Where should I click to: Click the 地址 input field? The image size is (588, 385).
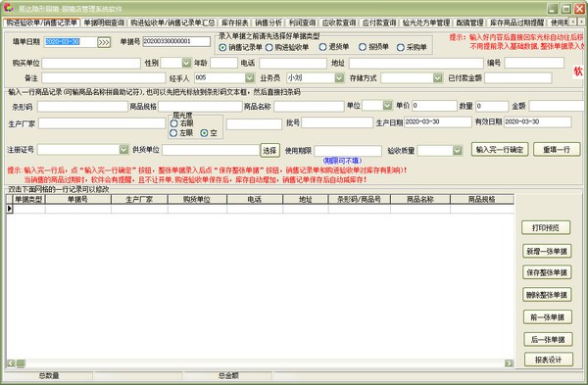point(416,63)
